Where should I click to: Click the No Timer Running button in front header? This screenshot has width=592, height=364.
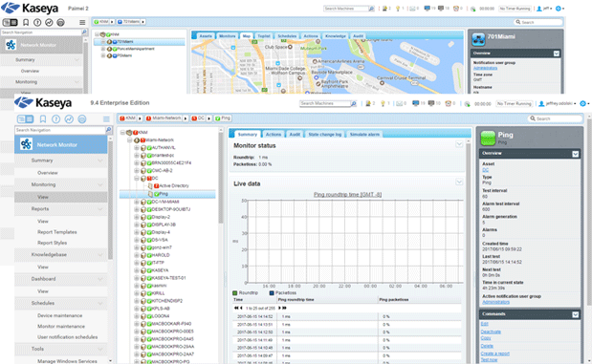click(x=515, y=103)
